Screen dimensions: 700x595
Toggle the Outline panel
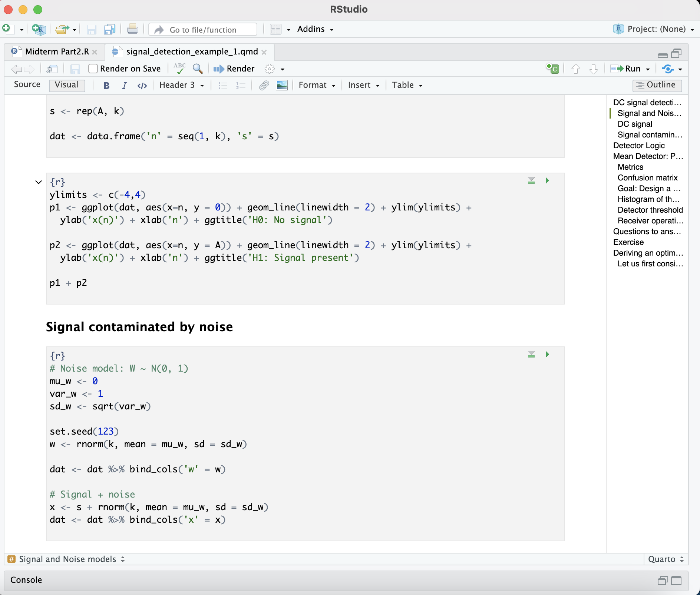click(657, 85)
